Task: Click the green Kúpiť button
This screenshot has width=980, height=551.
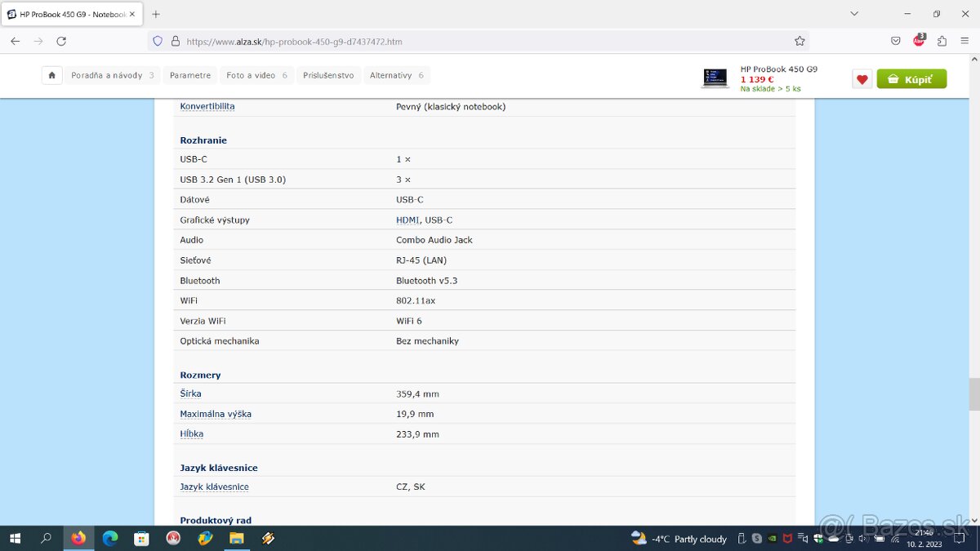Action: (911, 78)
